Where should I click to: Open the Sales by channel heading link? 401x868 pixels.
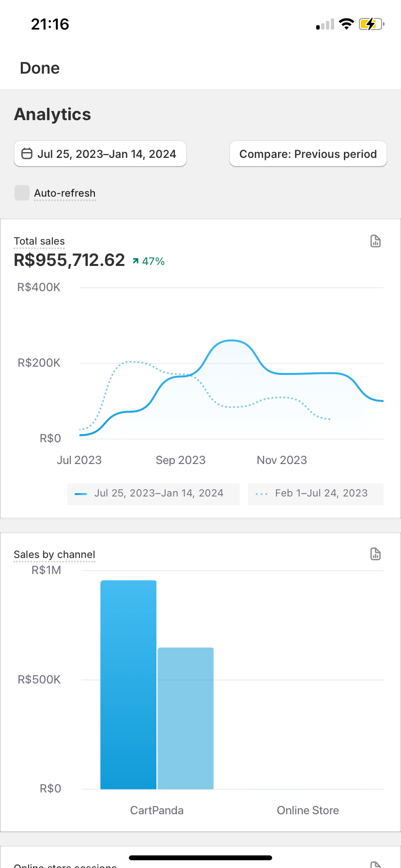pyautogui.click(x=54, y=555)
